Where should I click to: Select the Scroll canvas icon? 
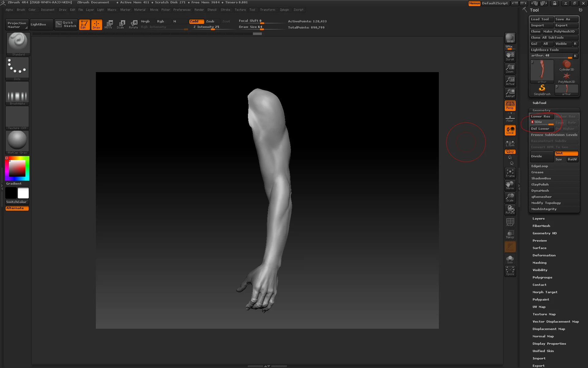(510, 56)
